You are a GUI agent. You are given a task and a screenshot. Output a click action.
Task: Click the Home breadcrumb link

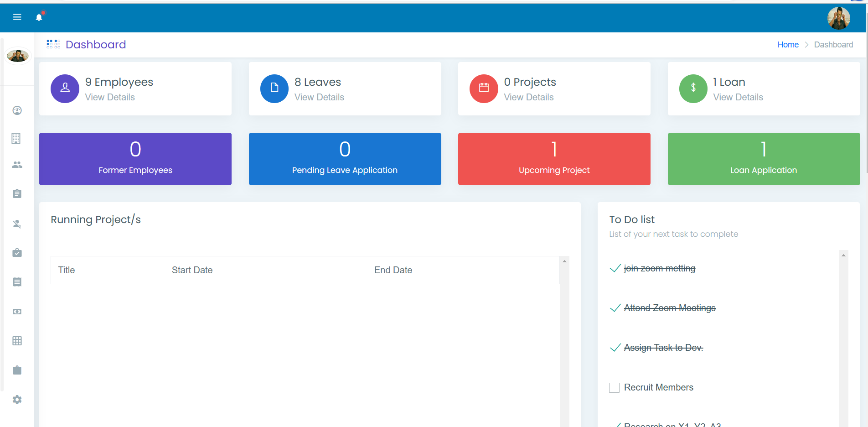point(788,45)
